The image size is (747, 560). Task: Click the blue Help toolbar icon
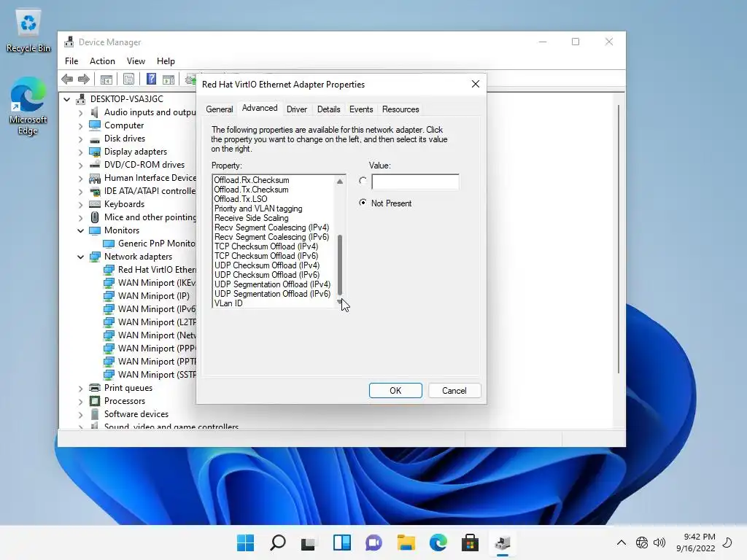[x=151, y=79]
